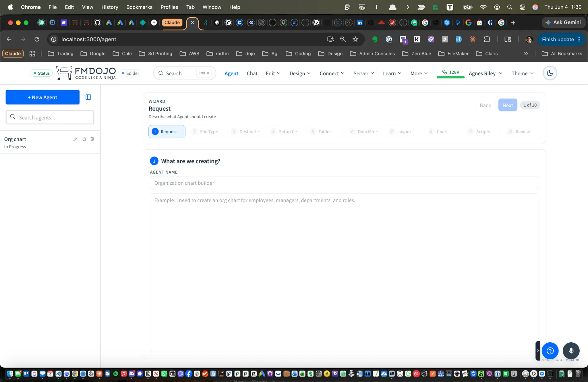Edit the Org chart agent with pencil icon
Image resolution: width=588 pixels, height=382 pixels.
[75, 139]
